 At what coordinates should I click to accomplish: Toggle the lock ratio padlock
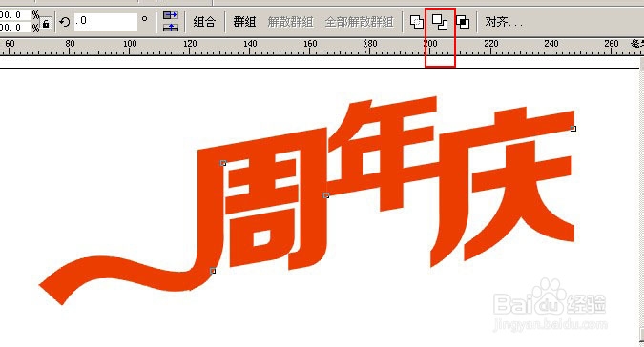point(46,24)
